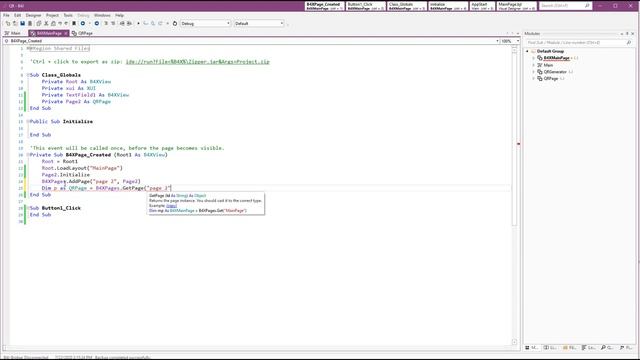Select the B4XMainPage module in tree

556,58
